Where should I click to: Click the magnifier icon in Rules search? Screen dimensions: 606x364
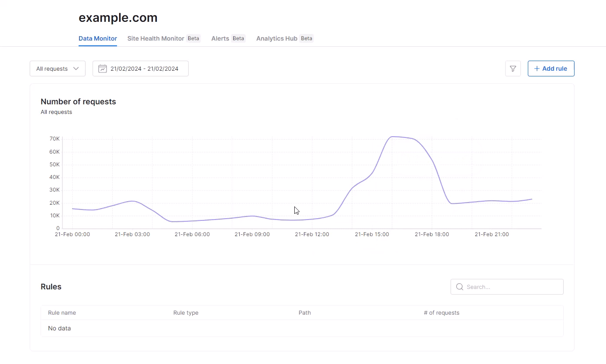point(459,287)
